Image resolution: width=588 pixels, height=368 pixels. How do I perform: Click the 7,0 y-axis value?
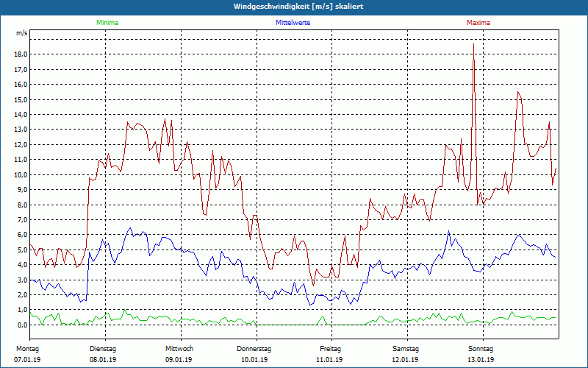[x=23, y=219]
